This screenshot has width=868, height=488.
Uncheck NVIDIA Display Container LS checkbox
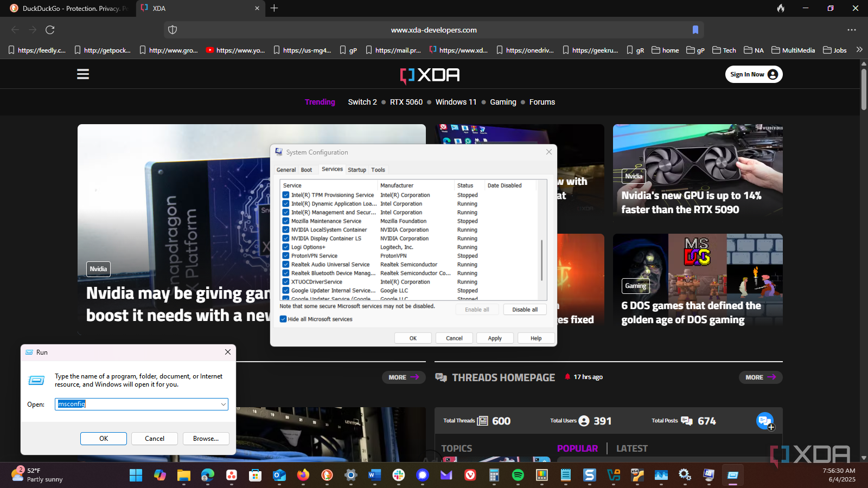285,239
